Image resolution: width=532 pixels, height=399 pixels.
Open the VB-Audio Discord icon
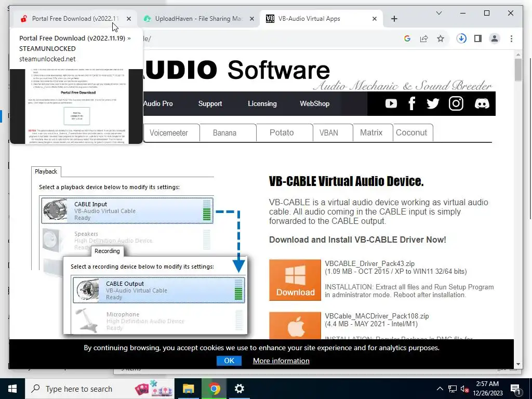coord(482,103)
